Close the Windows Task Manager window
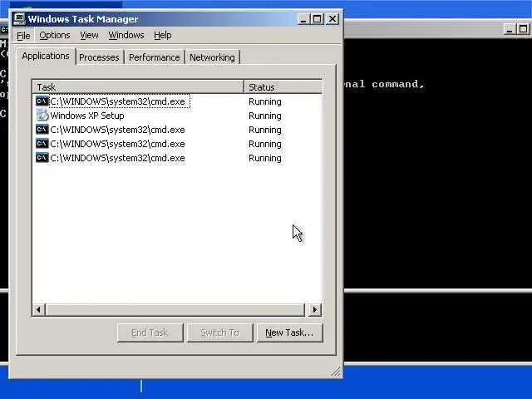The width and height of the screenshot is (532, 399). point(332,19)
